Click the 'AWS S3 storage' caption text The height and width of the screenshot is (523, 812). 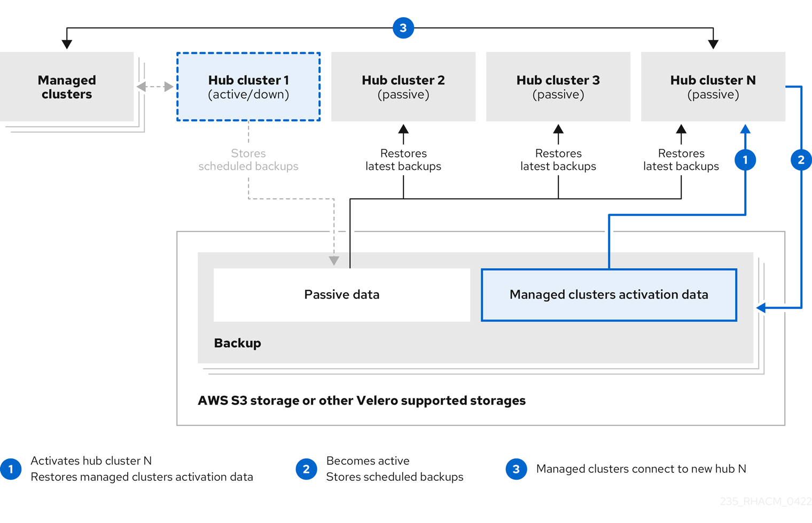362,401
